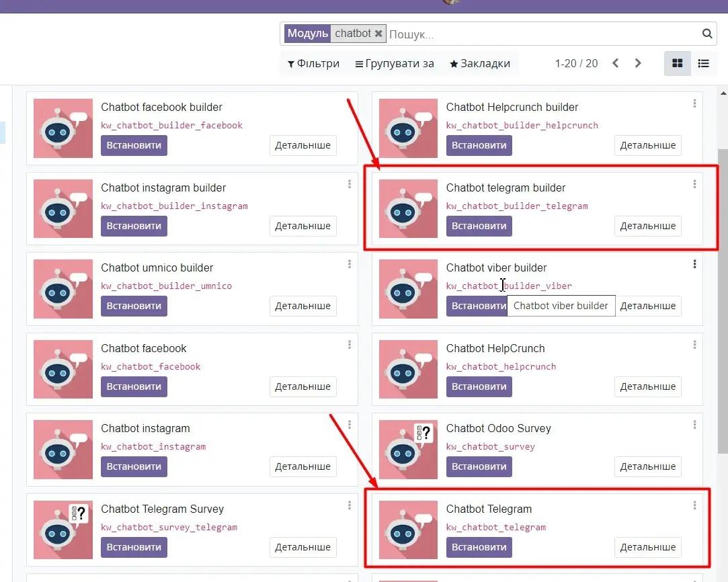The image size is (728, 582).
Task: Install Chatbot telegram builder module
Action: tap(479, 226)
